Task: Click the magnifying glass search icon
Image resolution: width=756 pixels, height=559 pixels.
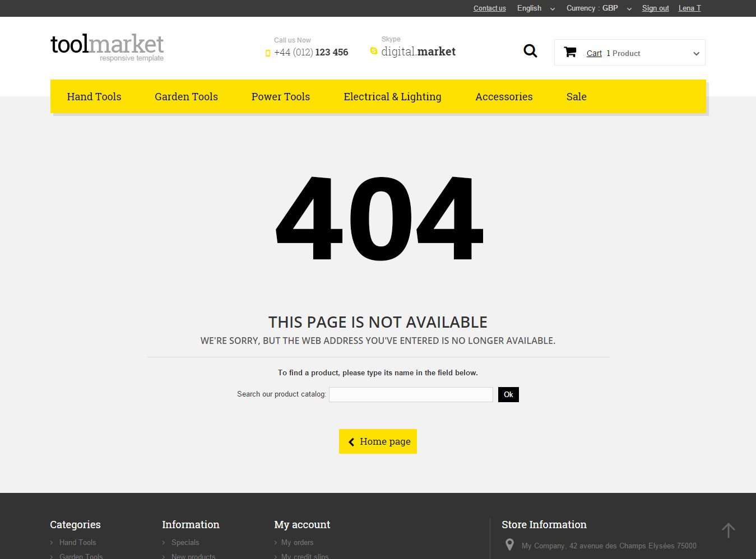Action: click(x=530, y=52)
